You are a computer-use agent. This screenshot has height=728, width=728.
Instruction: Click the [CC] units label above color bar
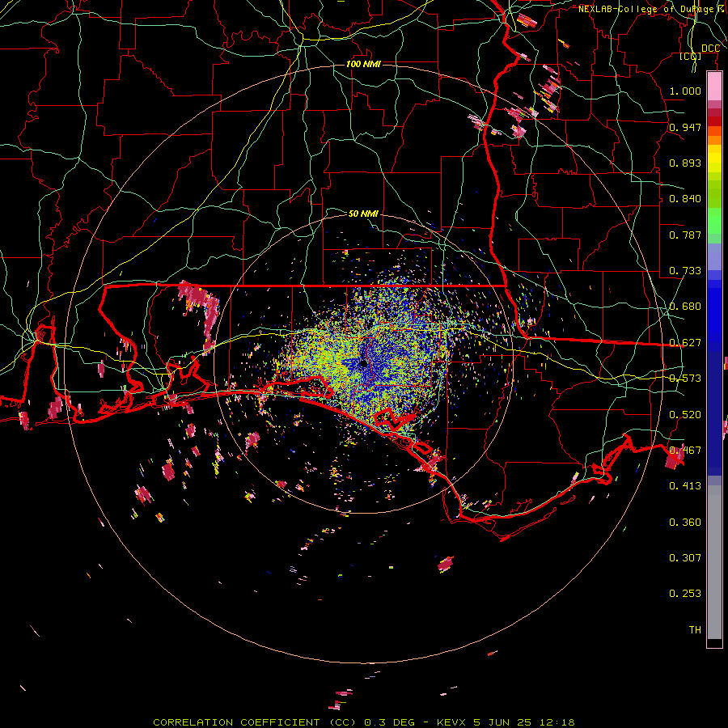pos(690,56)
